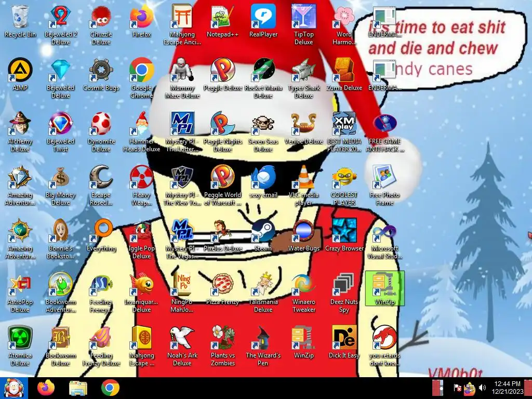Viewport: 532px width, 399px height.
Task: Select the Bookworm Adventur... icon
Action: point(61,293)
